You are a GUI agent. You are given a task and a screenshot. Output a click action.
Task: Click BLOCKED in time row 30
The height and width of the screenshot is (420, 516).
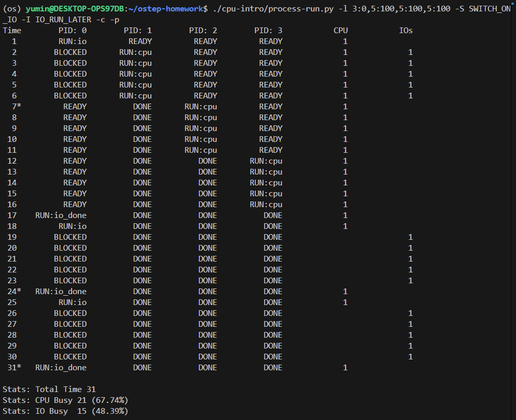[x=70, y=356]
